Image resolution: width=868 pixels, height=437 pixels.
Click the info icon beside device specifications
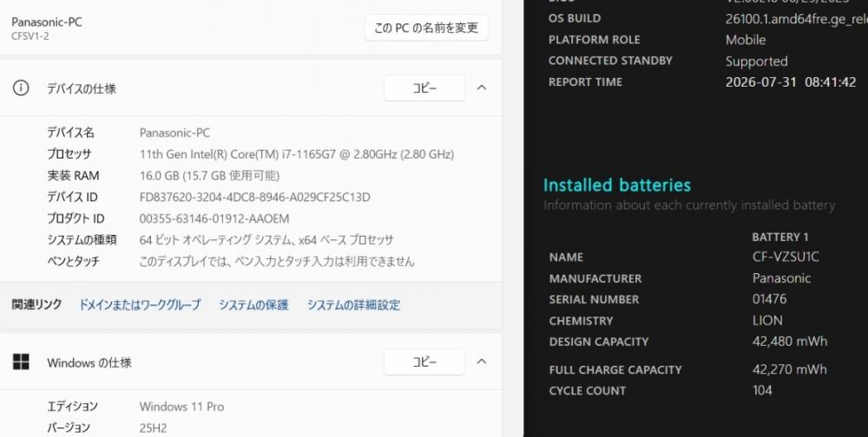point(21,88)
